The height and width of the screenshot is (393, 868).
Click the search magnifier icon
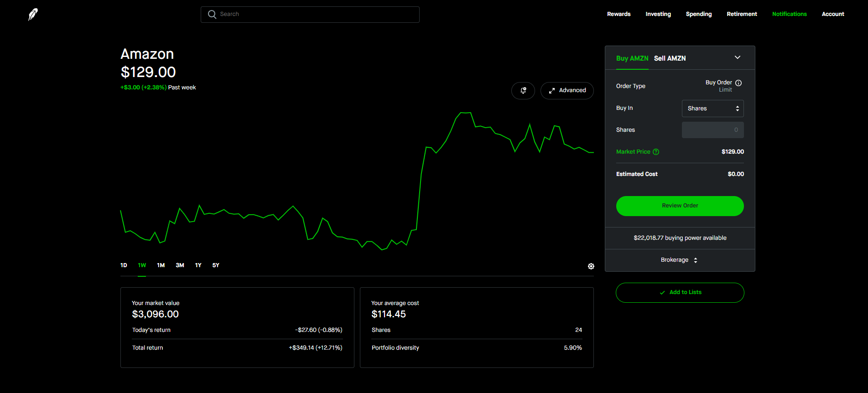[212, 14]
